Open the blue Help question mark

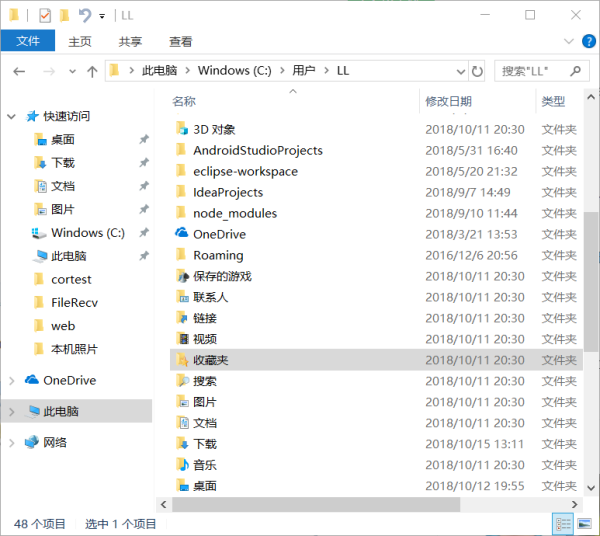(x=589, y=41)
